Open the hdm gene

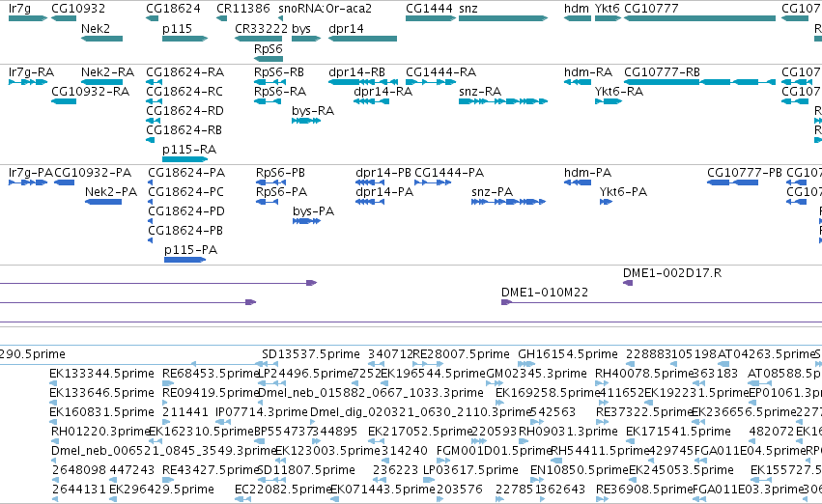(x=578, y=18)
